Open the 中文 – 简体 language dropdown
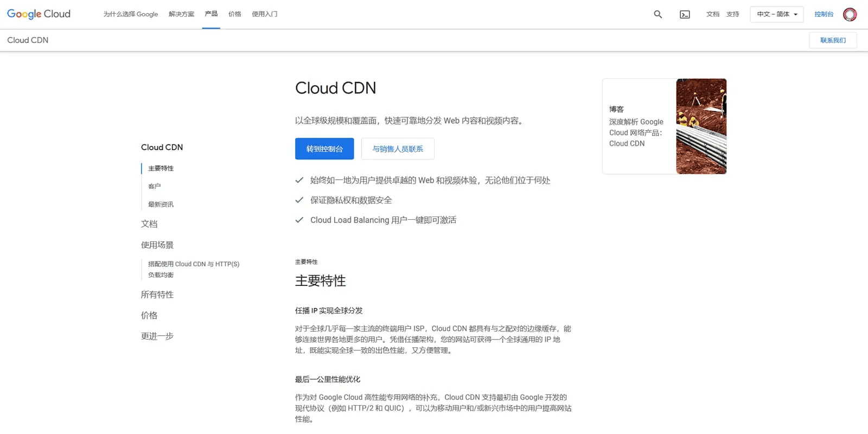 pyautogui.click(x=777, y=14)
